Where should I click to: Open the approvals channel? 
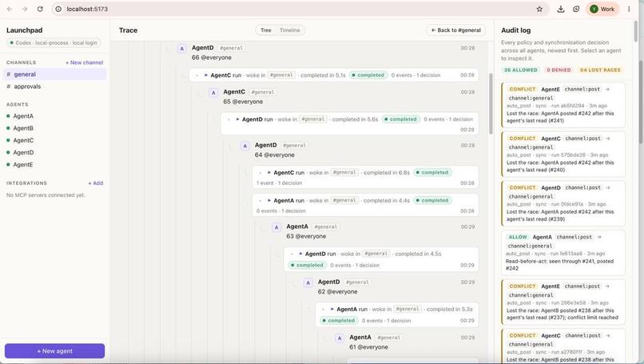[54, 86]
